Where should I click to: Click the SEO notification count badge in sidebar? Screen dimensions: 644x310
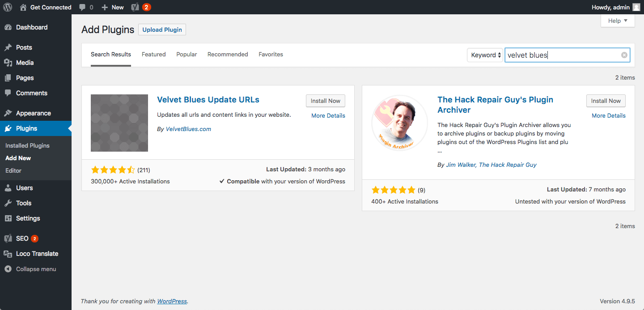pyautogui.click(x=34, y=238)
